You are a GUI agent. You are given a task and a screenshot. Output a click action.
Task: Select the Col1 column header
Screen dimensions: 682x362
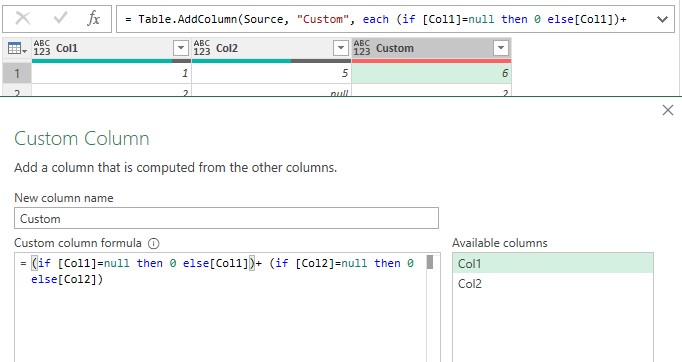111,48
